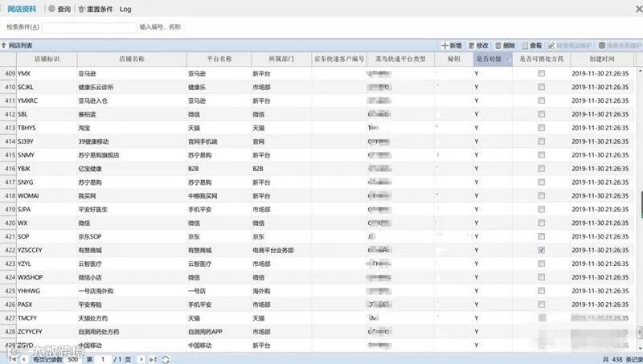
Task: Focus the 检索条件 search input field
Action: [x=89, y=27]
